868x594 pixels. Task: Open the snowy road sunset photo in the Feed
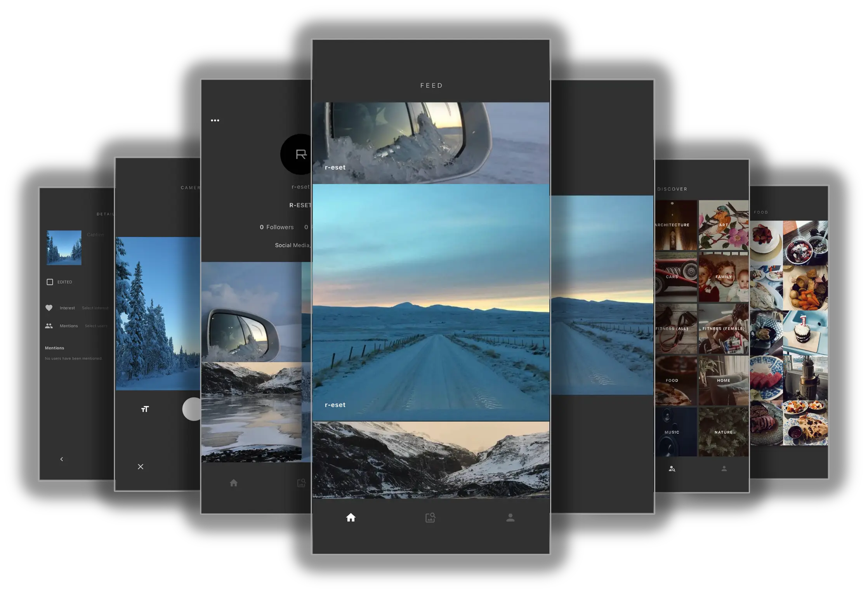pyautogui.click(x=431, y=302)
